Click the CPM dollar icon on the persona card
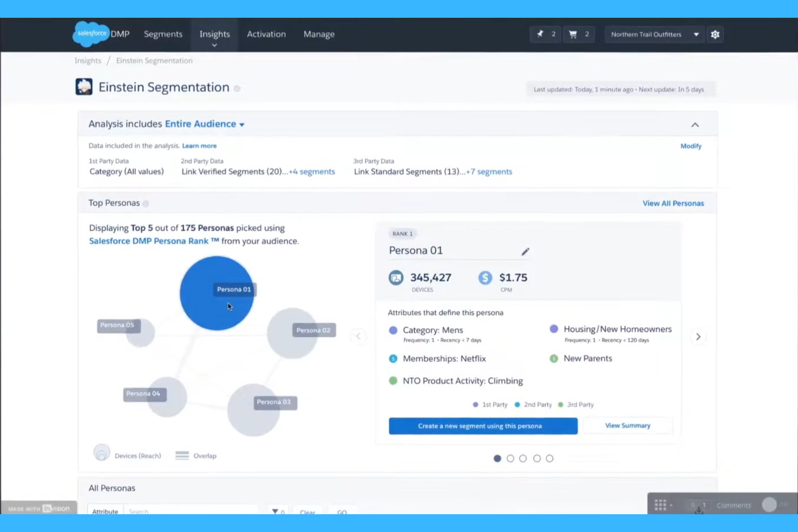Viewport: 798px width, 532px height. click(485, 278)
